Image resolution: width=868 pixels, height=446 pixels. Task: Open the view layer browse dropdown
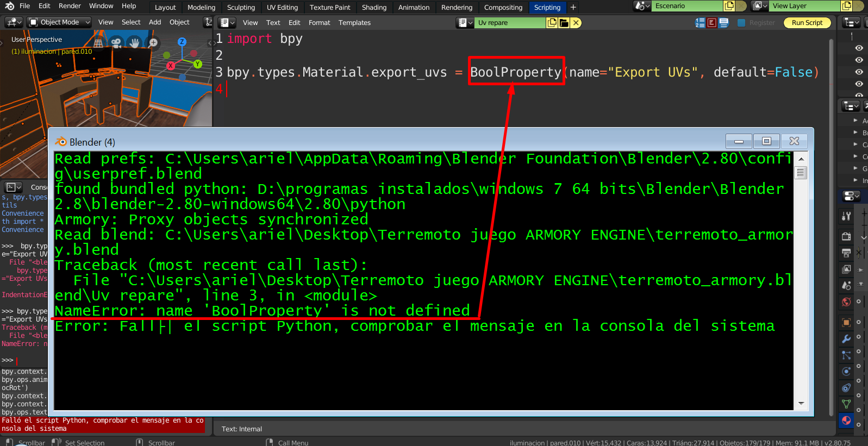760,6
